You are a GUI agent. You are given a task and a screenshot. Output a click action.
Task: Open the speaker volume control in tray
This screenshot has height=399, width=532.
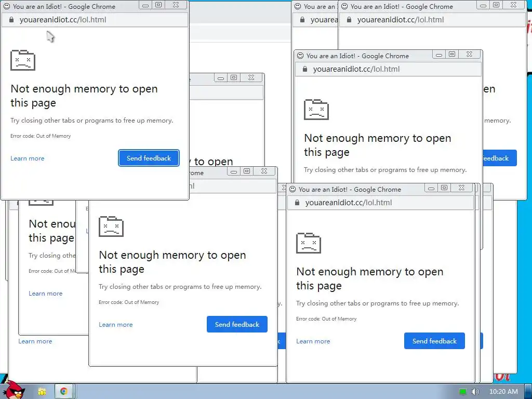(x=475, y=392)
